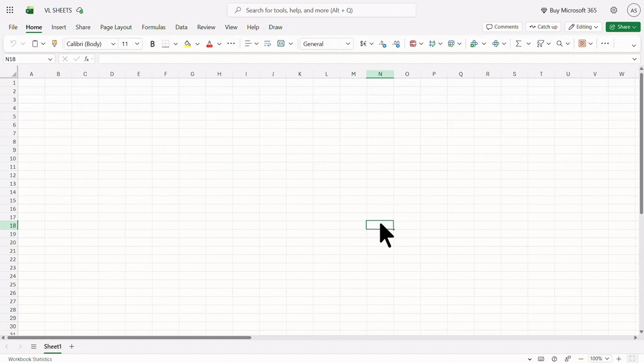The image size is (644, 363).
Task: Click the Find and Select magnifier
Action: (x=559, y=44)
